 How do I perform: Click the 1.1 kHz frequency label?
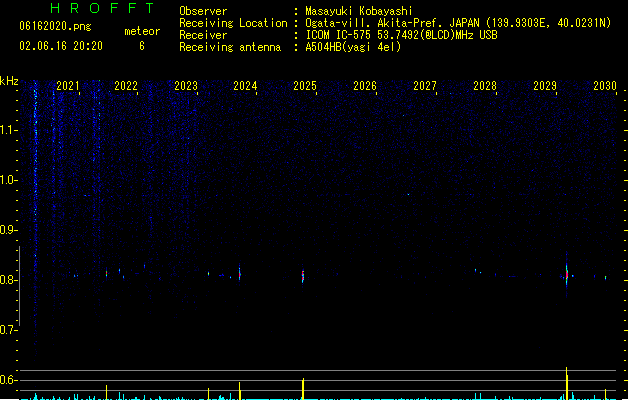[x=8, y=130]
